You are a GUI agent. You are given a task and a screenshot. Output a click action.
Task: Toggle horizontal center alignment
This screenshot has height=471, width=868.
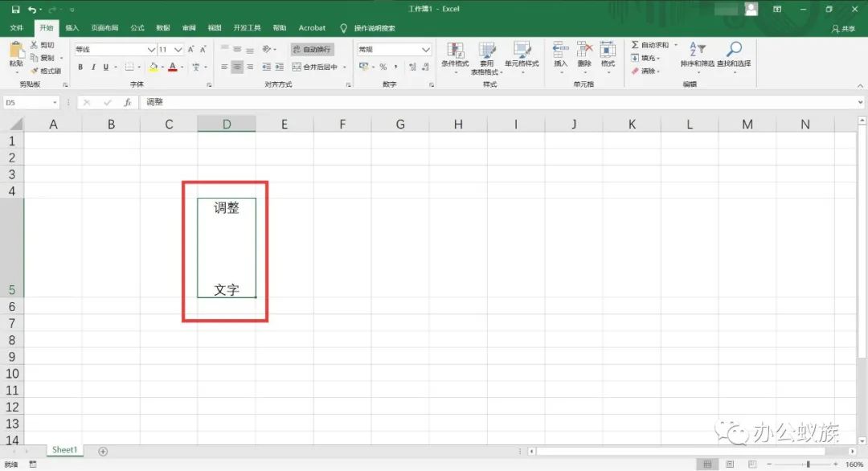(x=237, y=67)
